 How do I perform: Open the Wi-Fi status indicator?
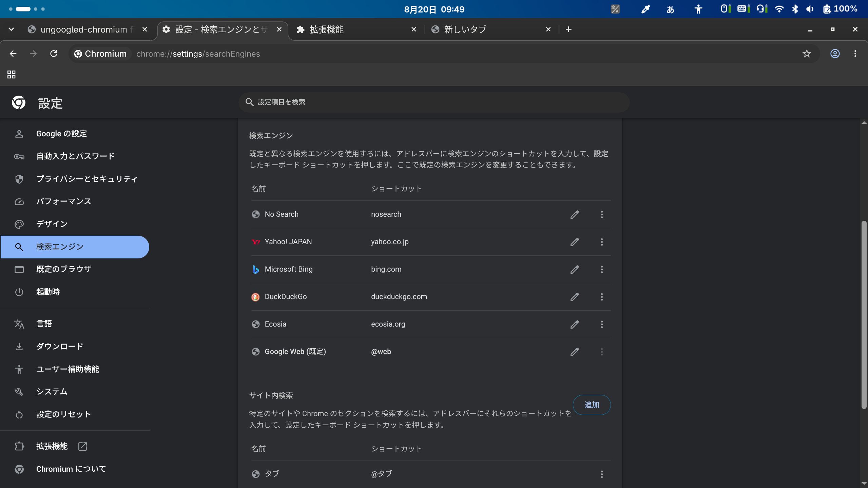779,9
